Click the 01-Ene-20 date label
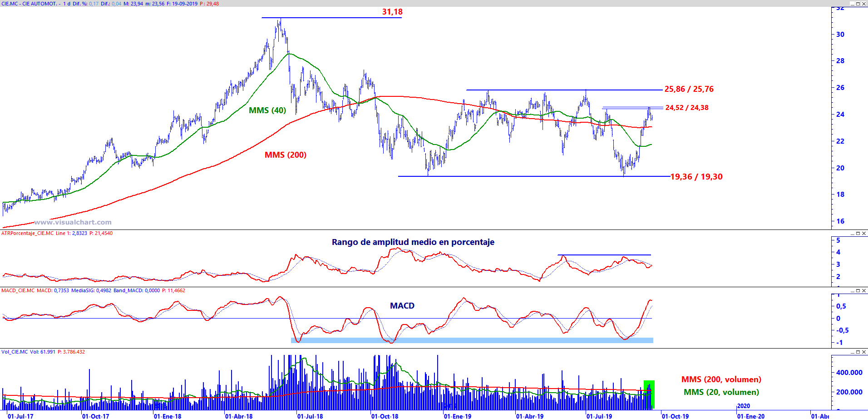Screen dimensions: 868x419 [751, 416]
